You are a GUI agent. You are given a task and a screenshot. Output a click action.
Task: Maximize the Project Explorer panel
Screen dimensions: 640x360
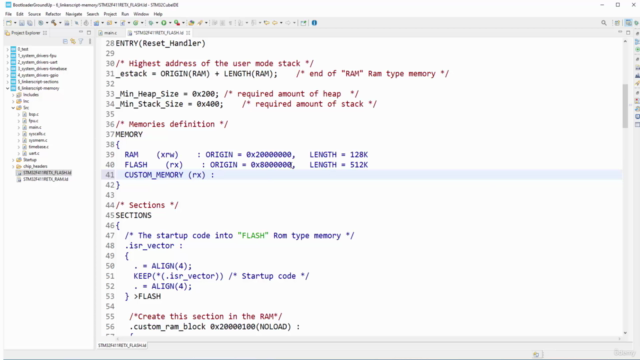pyautogui.click(x=89, y=33)
